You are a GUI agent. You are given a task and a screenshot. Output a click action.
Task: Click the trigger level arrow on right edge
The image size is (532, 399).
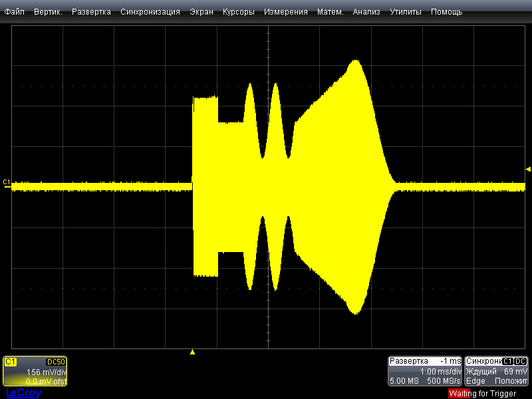(528, 169)
